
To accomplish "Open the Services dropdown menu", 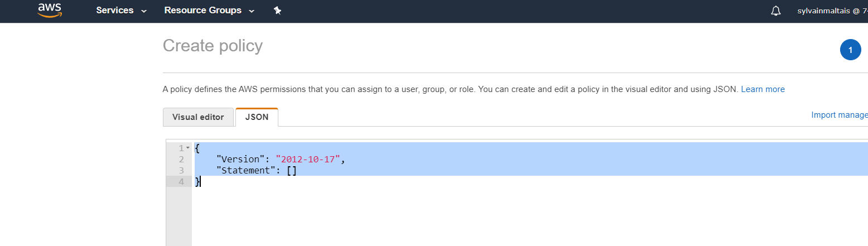I will click(121, 11).
